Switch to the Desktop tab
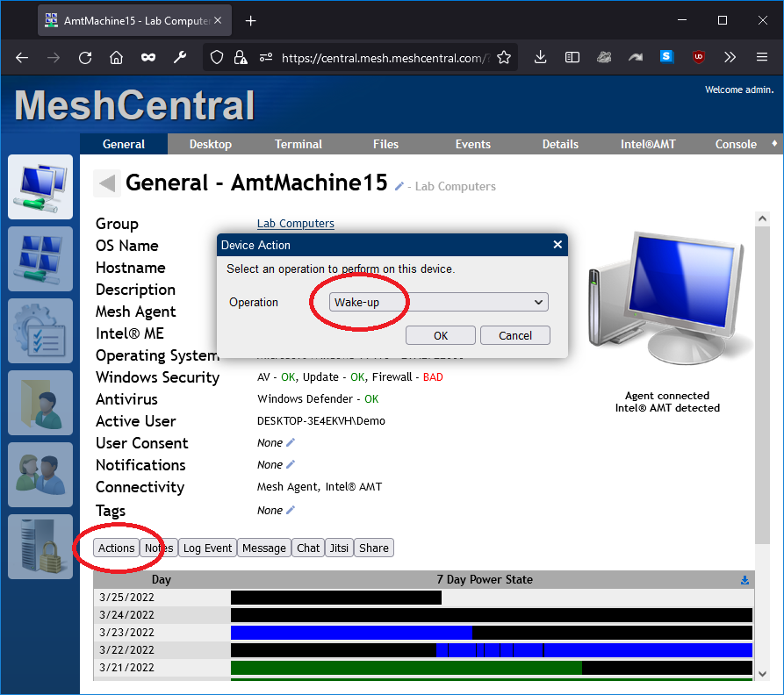The image size is (784, 695). point(210,144)
